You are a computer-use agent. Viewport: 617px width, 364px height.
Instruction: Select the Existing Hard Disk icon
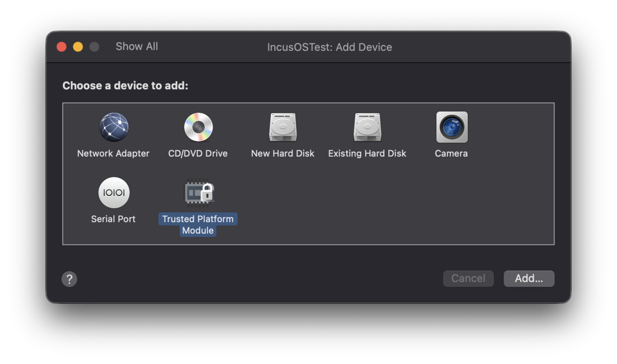[x=367, y=127]
